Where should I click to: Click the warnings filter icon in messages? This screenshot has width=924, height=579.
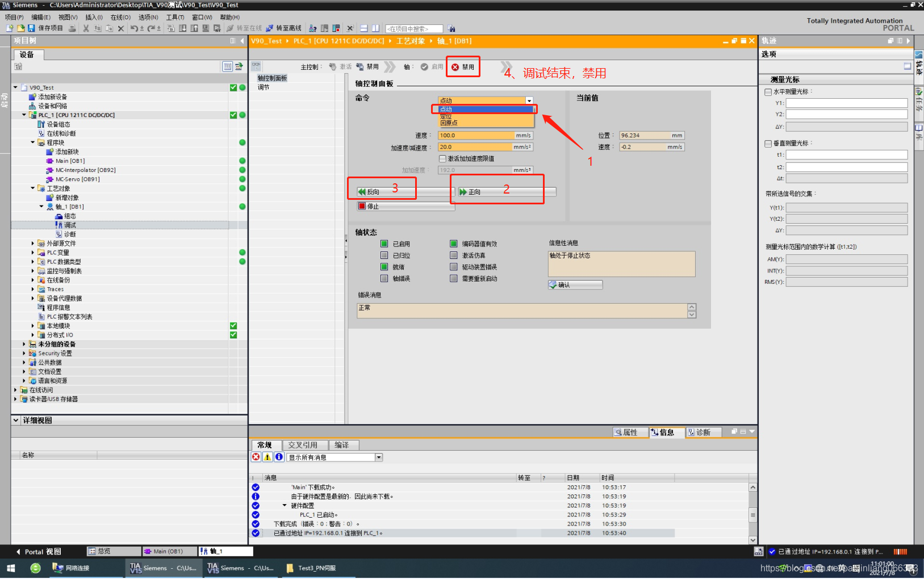[x=267, y=457]
